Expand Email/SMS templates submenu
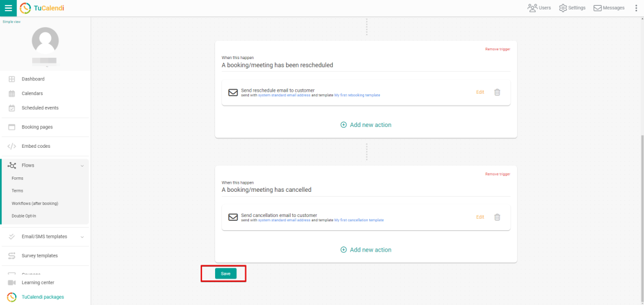 pos(82,236)
